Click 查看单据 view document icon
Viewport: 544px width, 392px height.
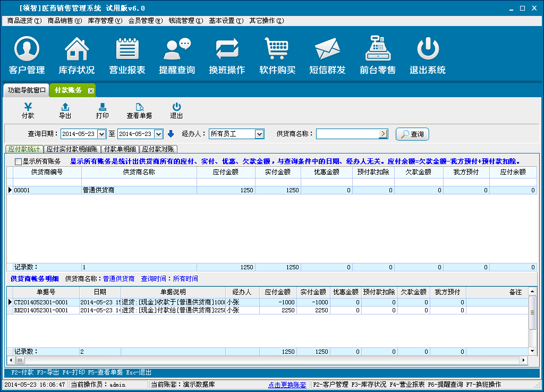[x=139, y=110]
